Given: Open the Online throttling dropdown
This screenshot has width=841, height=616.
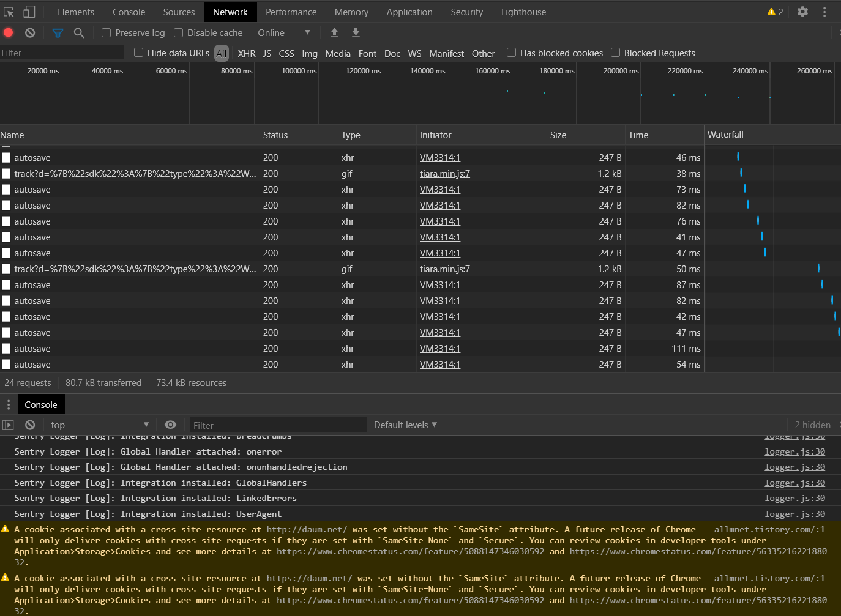Looking at the screenshot, I should coord(284,33).
